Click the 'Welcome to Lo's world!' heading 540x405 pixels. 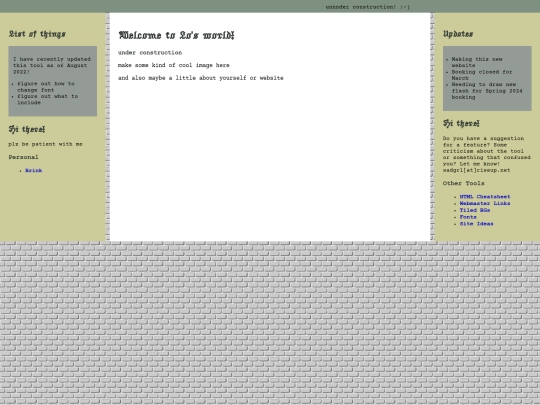coord(176,35)
